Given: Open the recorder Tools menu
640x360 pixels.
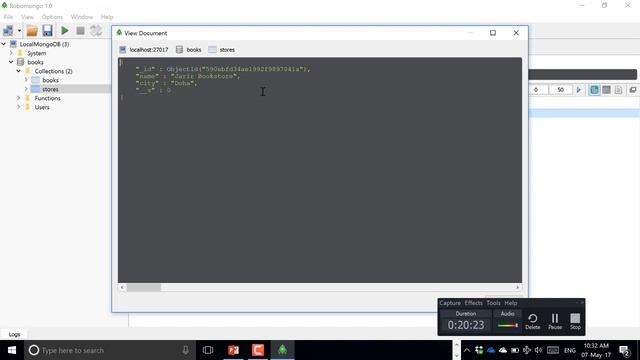Looking at the screenshot, I should click(493, 303).
